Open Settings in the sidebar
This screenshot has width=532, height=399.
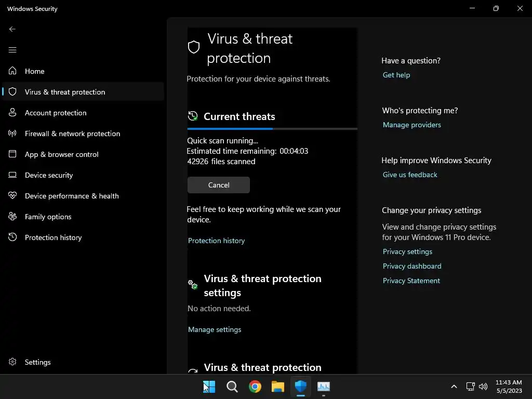click(x=83, y=362)
